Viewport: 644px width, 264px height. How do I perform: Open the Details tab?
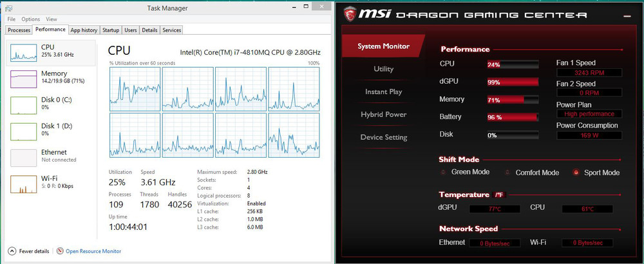click(150, 30)
